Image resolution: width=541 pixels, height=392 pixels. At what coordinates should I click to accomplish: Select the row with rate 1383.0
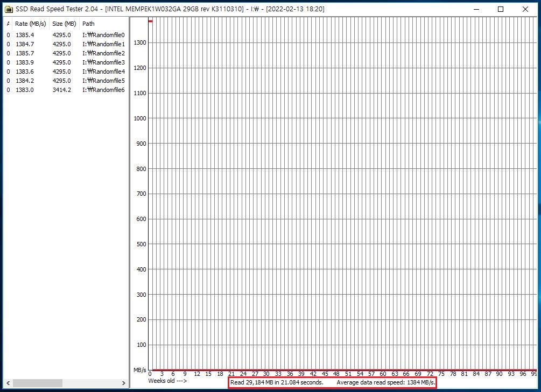pos(66,90)
